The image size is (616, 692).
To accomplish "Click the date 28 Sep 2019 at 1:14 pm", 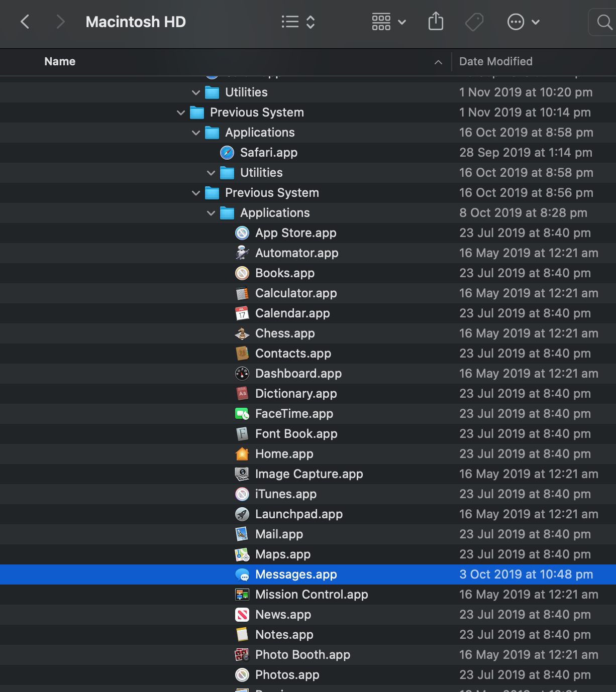I will tap(526, 153).
